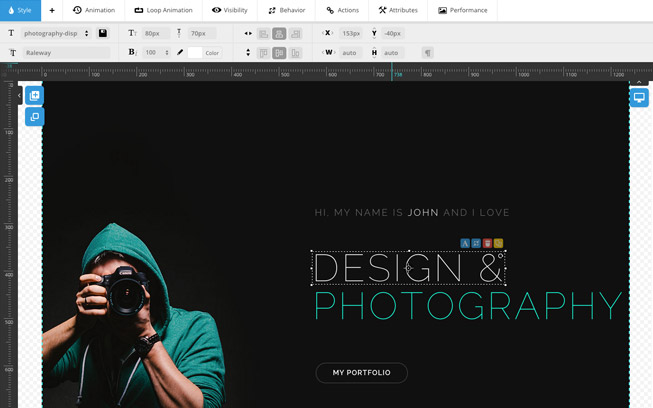Toggle horizontal left alignment
Image resolution: width=653 pixels, height=408 pixels.
[x=263, y=33]
